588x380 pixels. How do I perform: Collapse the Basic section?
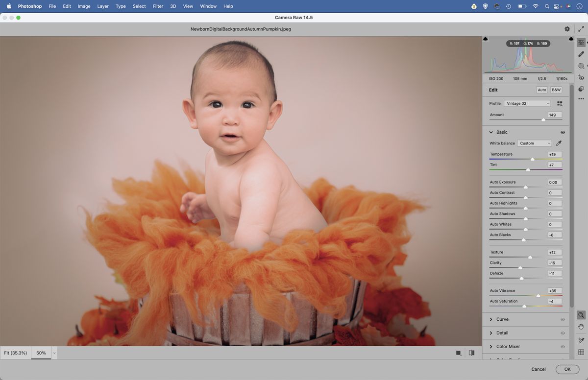(x=491, y=132)
